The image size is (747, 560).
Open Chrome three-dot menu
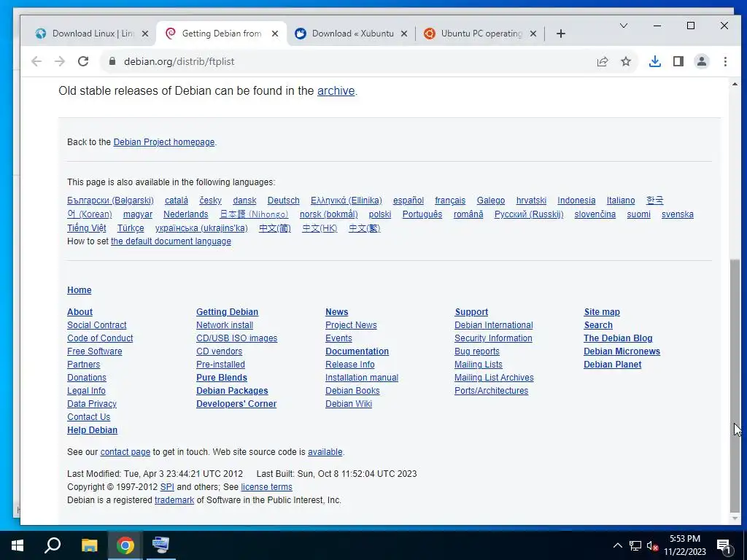725,61
